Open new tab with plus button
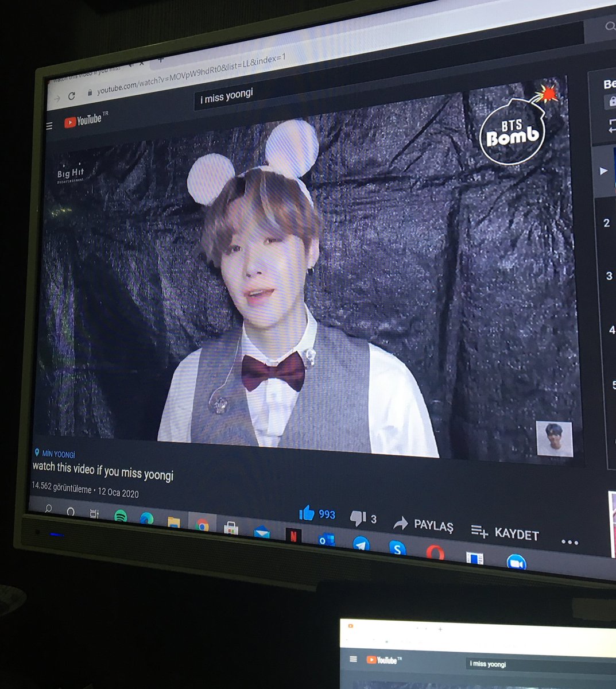 click(x=161, y=59)
